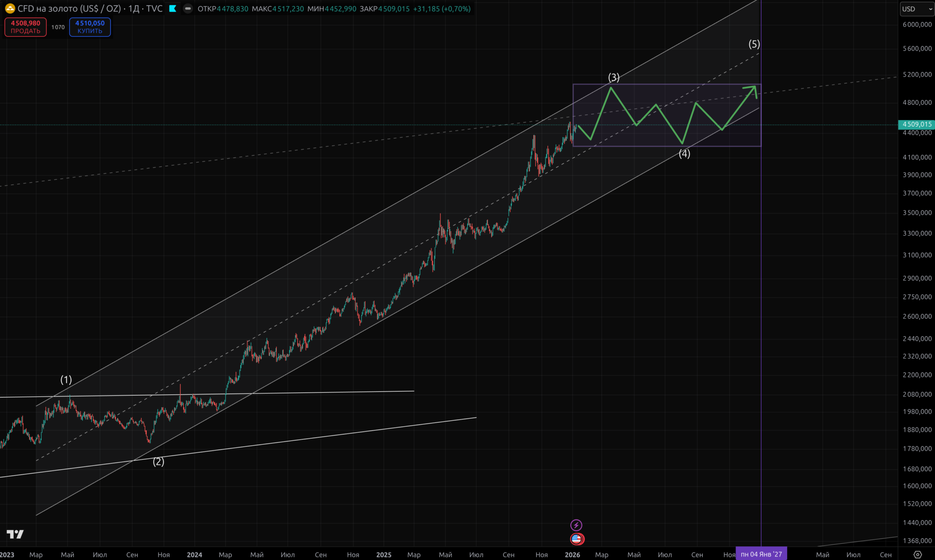Screen dimensions: 935x560
Task: Select the wave label (1)
Action: pyautogui.click(x=66, y=380)
